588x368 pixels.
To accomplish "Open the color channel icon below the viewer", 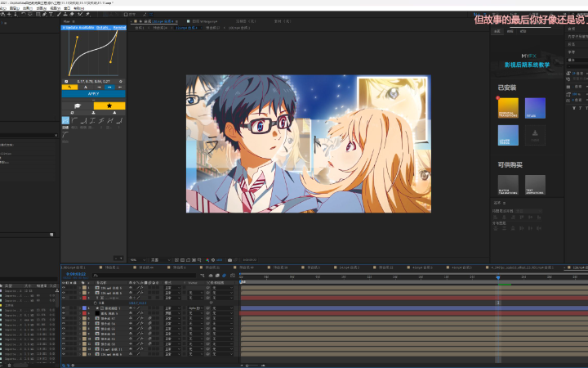I will coord(207,260).
